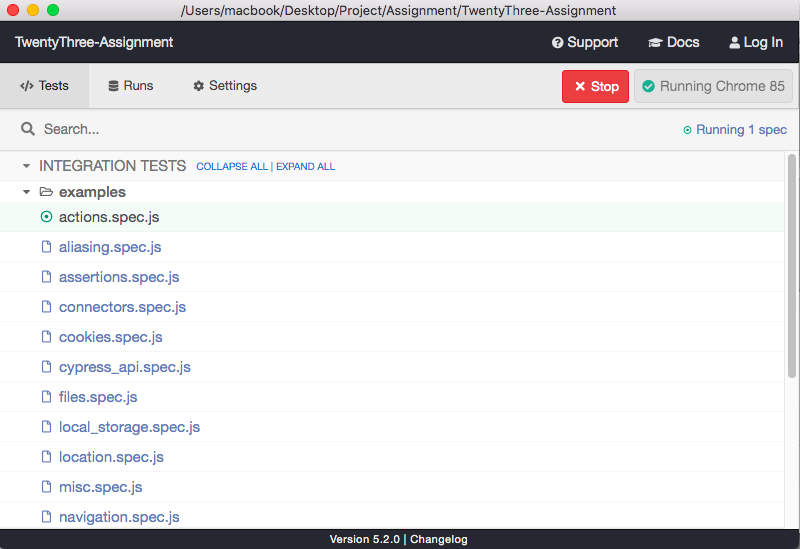Click the file icon of local_storage.spec.js

tap(46, 427)
